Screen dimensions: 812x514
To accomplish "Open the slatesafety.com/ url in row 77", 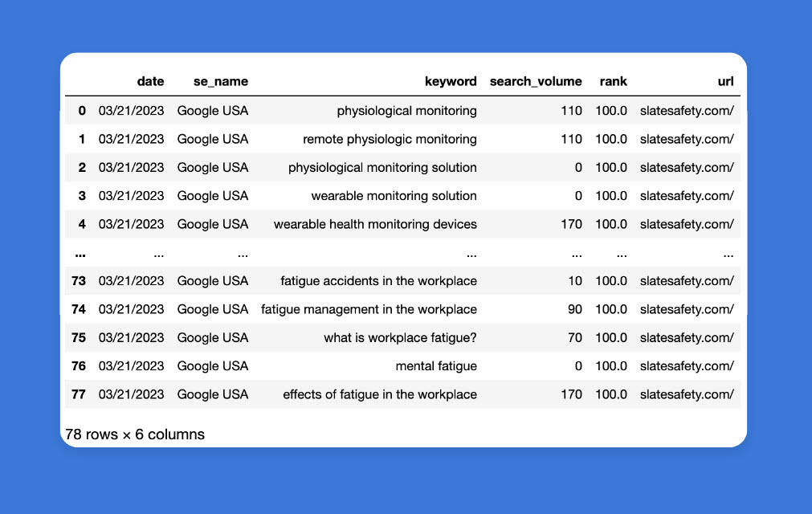I will click(687, 394).
